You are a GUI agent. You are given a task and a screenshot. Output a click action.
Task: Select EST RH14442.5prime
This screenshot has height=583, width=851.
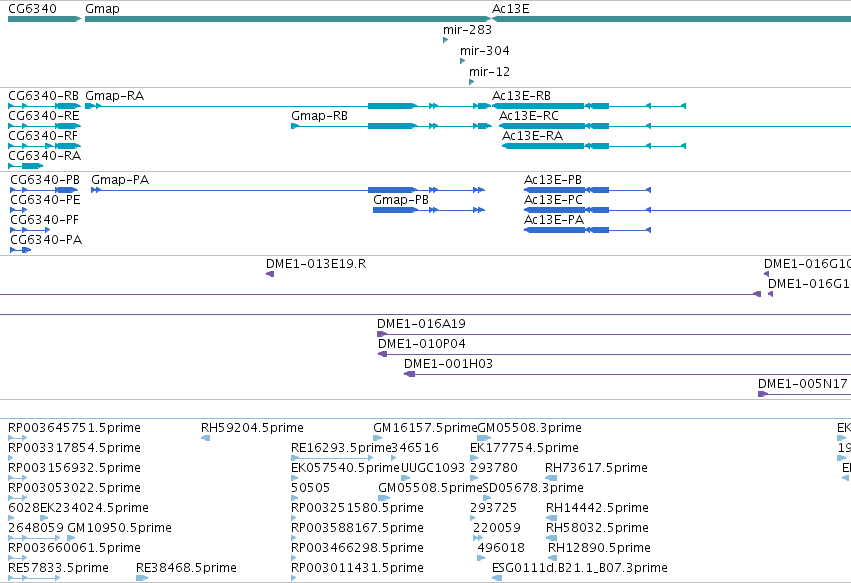(x=597, y=509)
